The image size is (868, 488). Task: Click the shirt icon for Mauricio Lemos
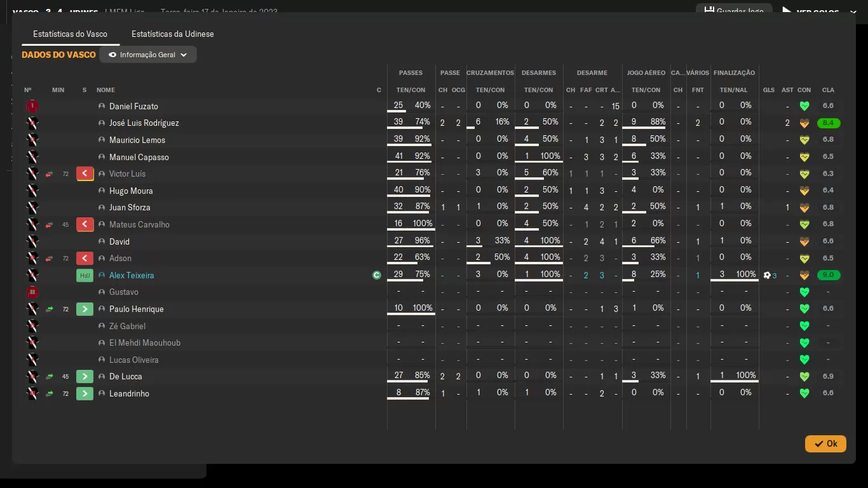[32, 140]
